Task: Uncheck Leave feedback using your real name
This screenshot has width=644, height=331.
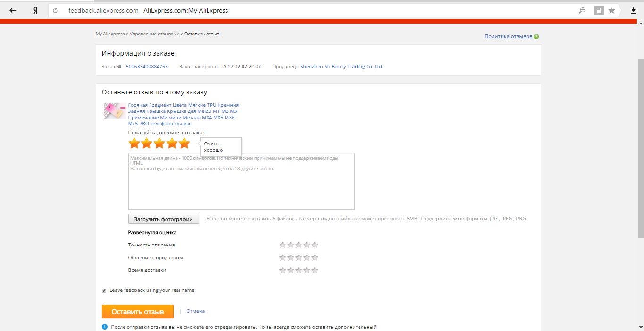Action: 104,290
